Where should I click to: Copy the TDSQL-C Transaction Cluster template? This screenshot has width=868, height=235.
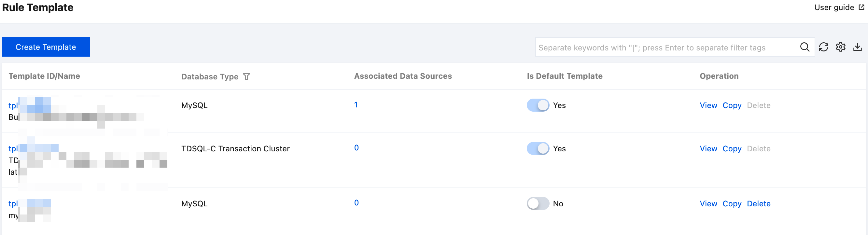point(732,148)
